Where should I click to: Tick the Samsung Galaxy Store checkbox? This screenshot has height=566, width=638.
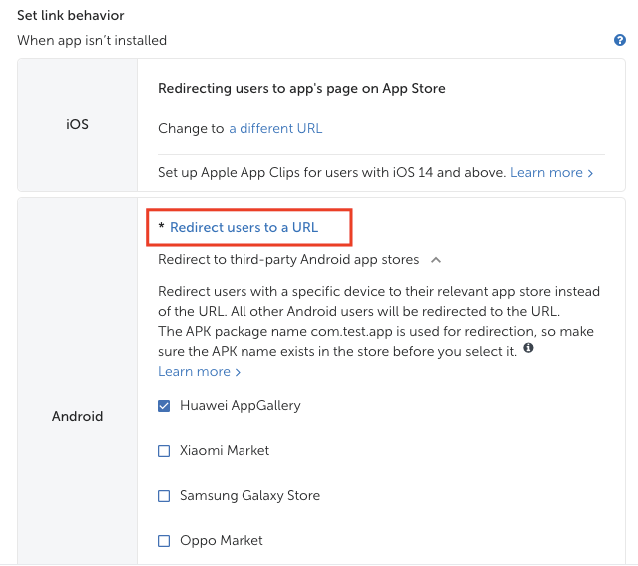click(x=164, y=496)
